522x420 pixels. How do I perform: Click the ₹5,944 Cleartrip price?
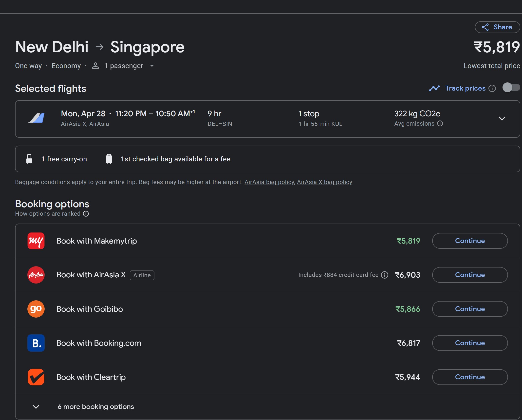pyautogui.click(x=408, y=377)
